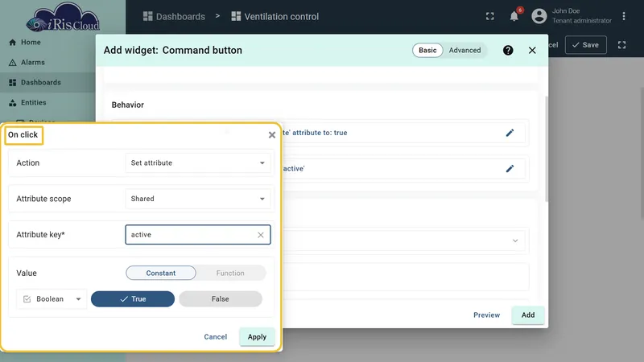Toggle fullscreen icon in top bar
This screenshot has width=644, height=362.
pyautogui.click(x=490, y=16)
